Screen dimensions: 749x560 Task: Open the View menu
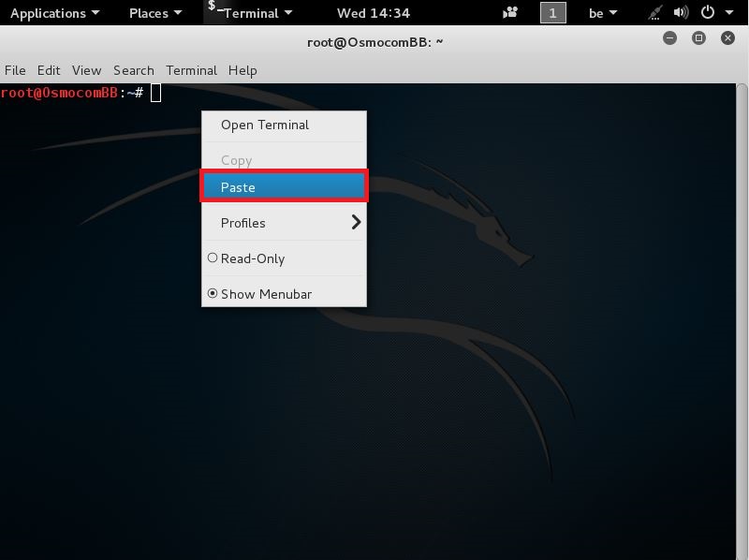click(86, 71)
